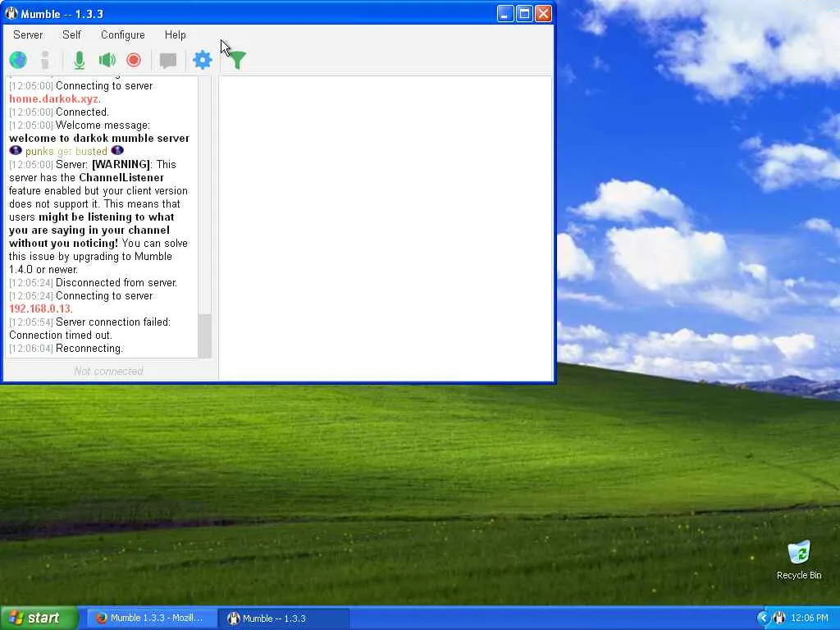Click the Mumble system tray icon
The image size is (840, 630).
pyautogui.click(x=779, y=619)
